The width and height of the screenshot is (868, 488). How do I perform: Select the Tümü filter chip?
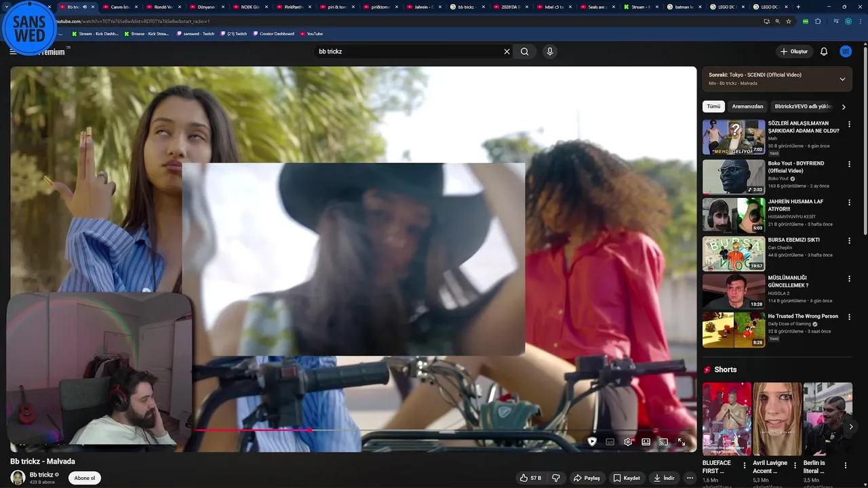pyautogui.click(x=713, y=106)
